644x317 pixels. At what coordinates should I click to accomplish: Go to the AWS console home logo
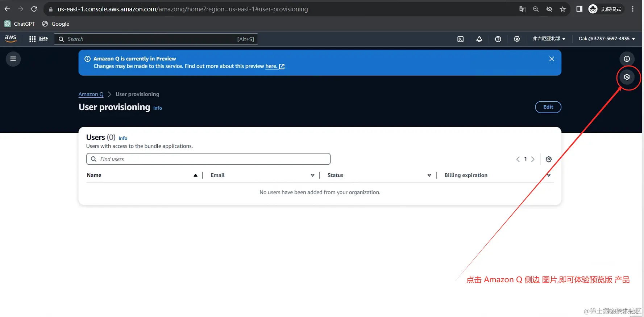coord(11,39)
